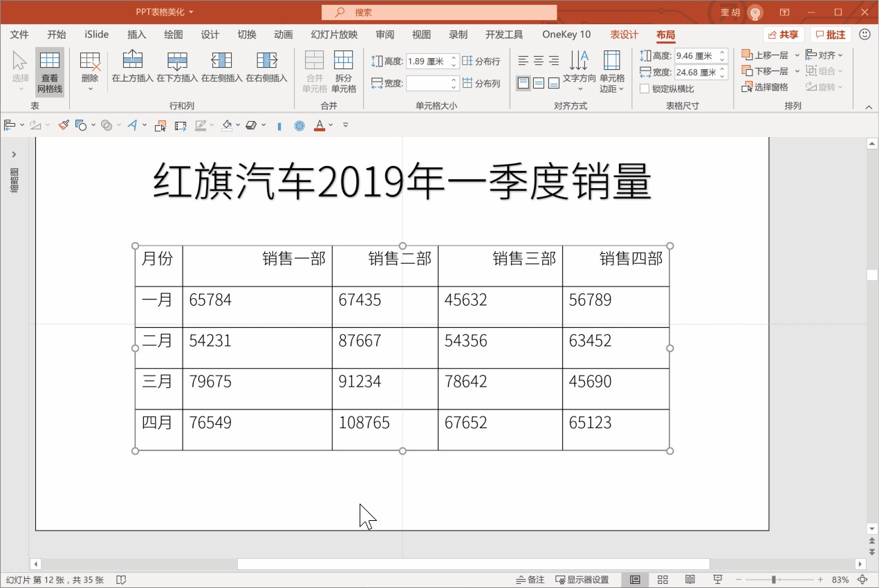Toggle bottom vertical alignment button

[x=554, y=83]
